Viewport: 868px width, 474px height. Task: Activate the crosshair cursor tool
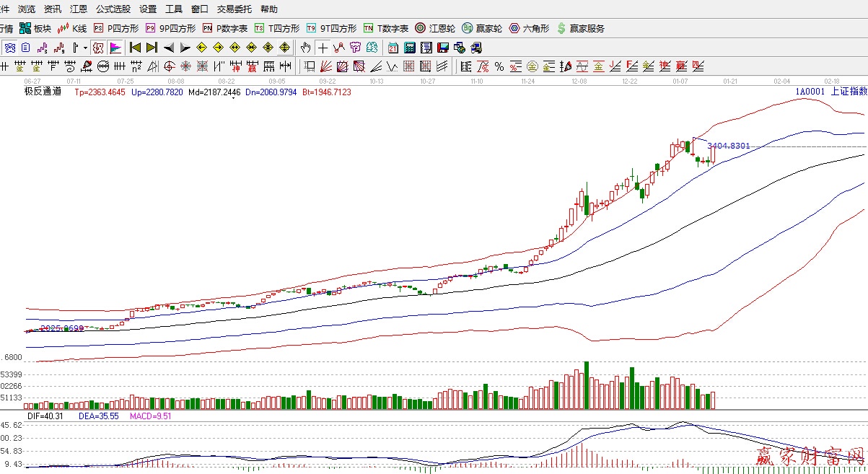point(323,48)
